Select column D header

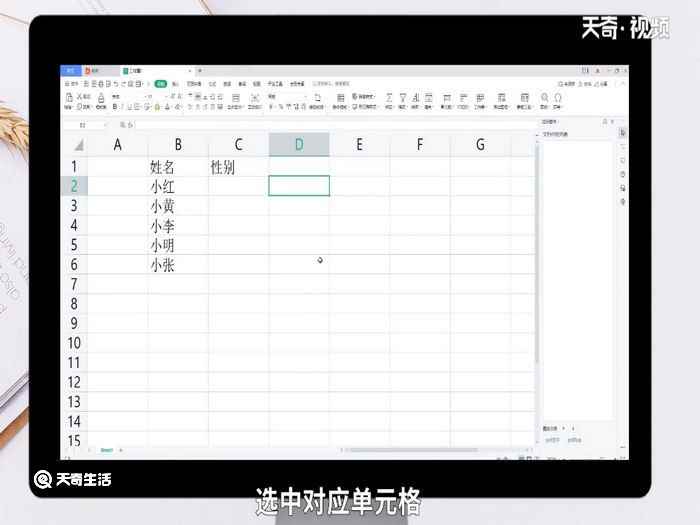[x=298, y=145]
